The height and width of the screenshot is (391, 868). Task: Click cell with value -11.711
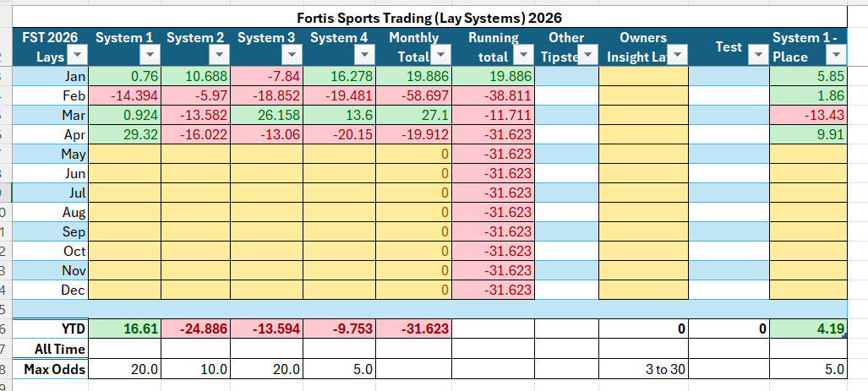[x=493, y=115]
